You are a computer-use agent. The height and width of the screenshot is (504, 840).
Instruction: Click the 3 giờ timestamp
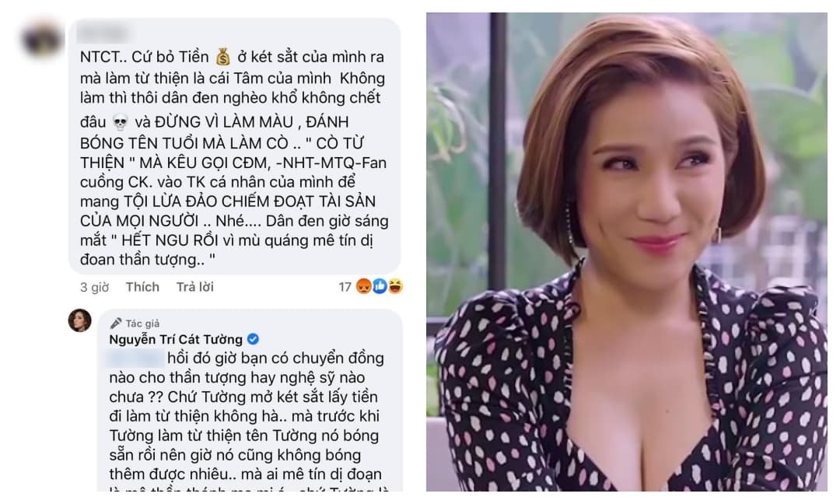click(x=94, y=287)
